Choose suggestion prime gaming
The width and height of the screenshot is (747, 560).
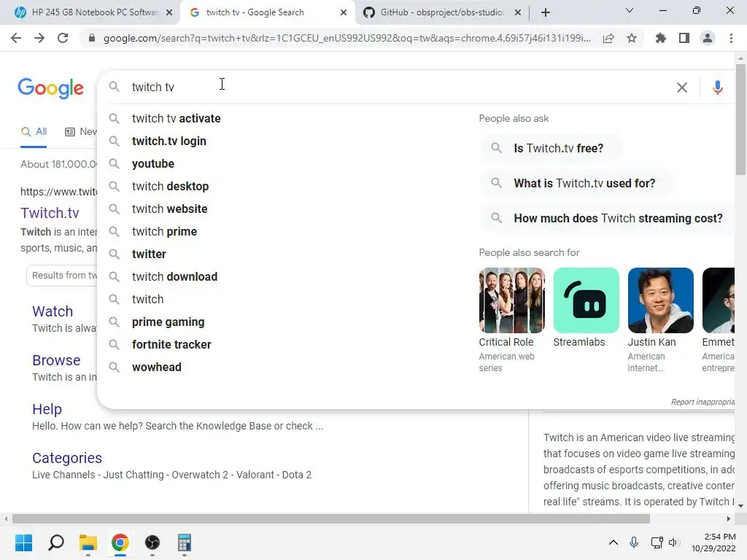pyautogui.click(x=169, y=322)
